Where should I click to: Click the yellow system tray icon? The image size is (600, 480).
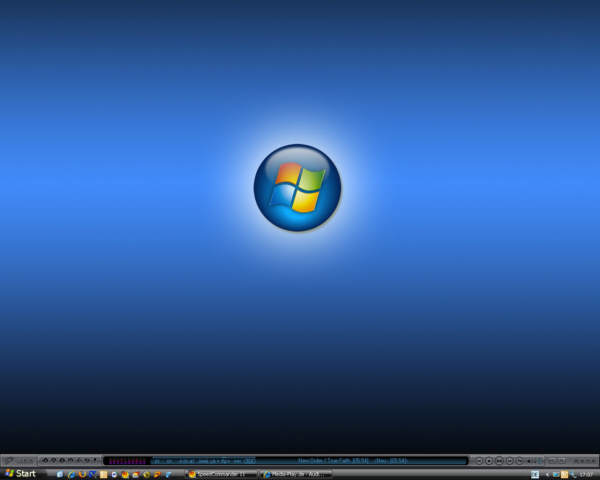pyautogui.click(x=564, y=475)
